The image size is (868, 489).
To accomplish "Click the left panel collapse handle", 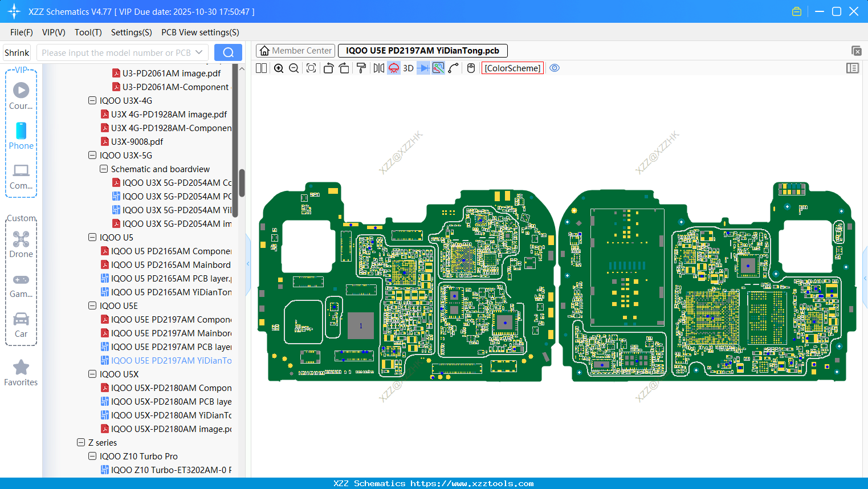I will point(248,264).
